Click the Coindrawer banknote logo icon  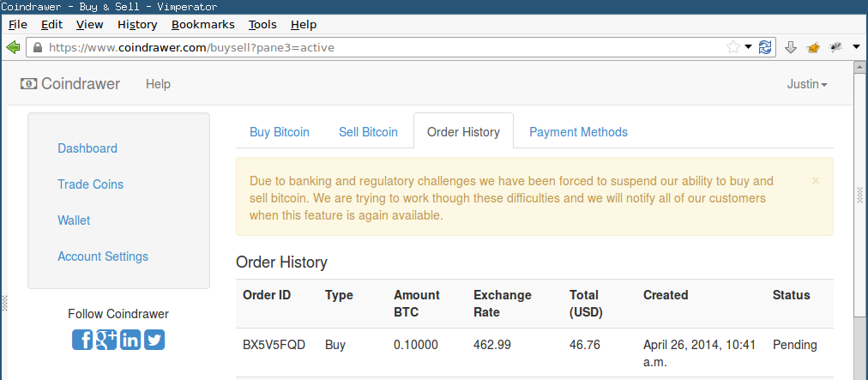[29, 84]
